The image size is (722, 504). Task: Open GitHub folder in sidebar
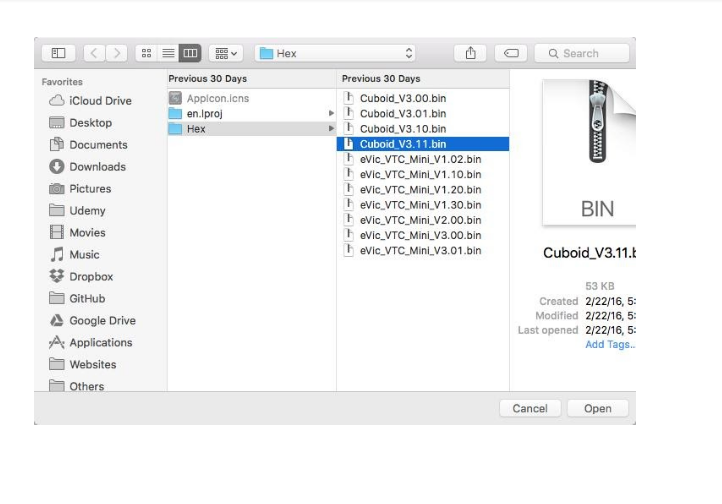tap(77, 299)
